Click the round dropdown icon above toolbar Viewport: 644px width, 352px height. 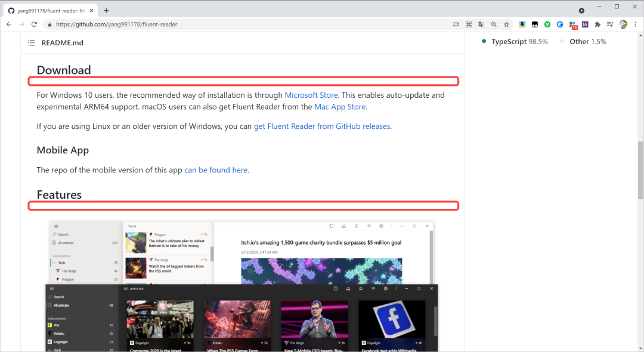581,11
